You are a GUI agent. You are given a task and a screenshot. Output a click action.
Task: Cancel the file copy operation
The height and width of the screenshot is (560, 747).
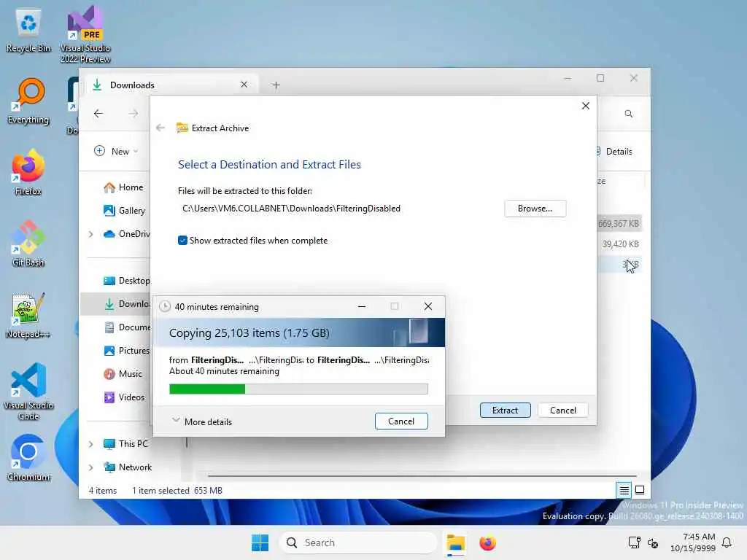pos(401,421)
